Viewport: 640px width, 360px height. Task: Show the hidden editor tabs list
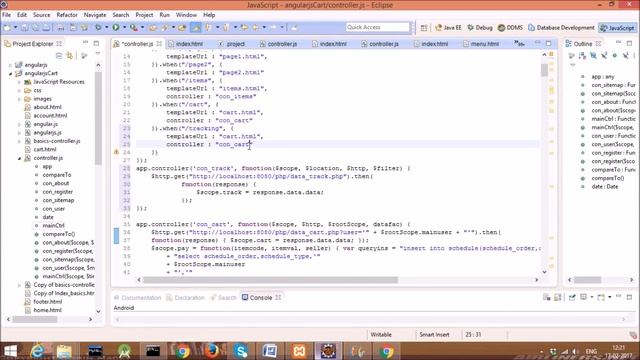point(519,43)
